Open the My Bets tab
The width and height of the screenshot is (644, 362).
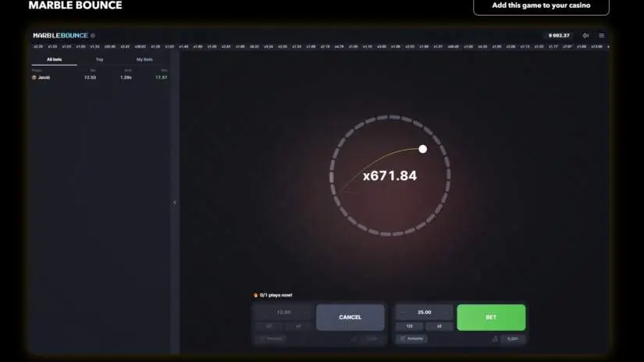click(144, 59)
